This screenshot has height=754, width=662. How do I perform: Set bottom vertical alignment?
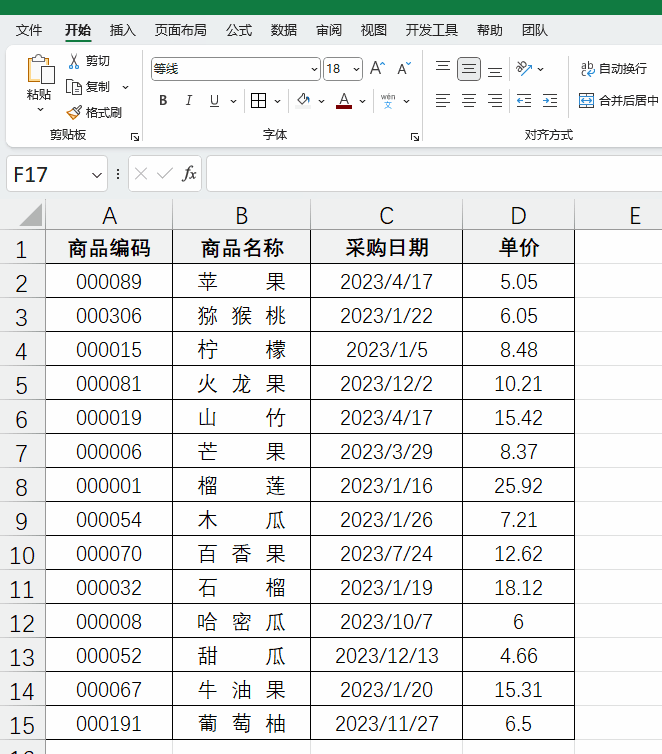tap(495, 72)
